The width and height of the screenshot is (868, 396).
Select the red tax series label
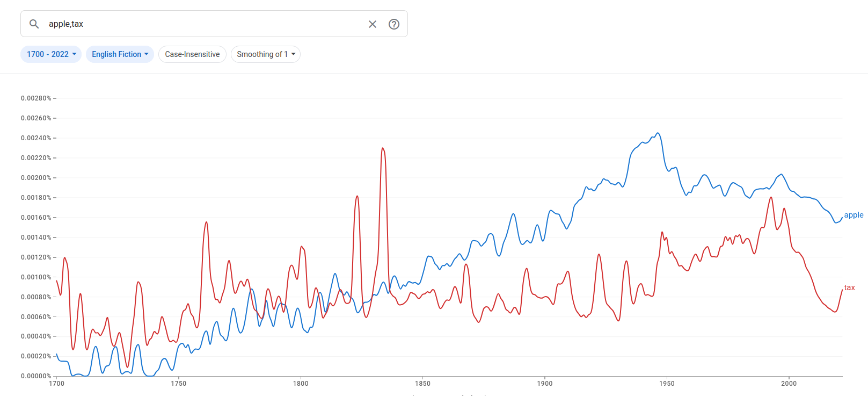pos(849,287)
